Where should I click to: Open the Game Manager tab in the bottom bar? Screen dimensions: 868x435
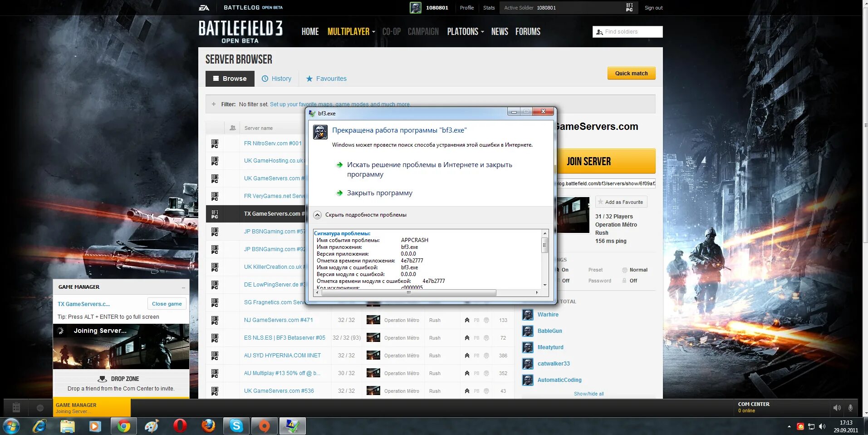(x=92, y=408)
